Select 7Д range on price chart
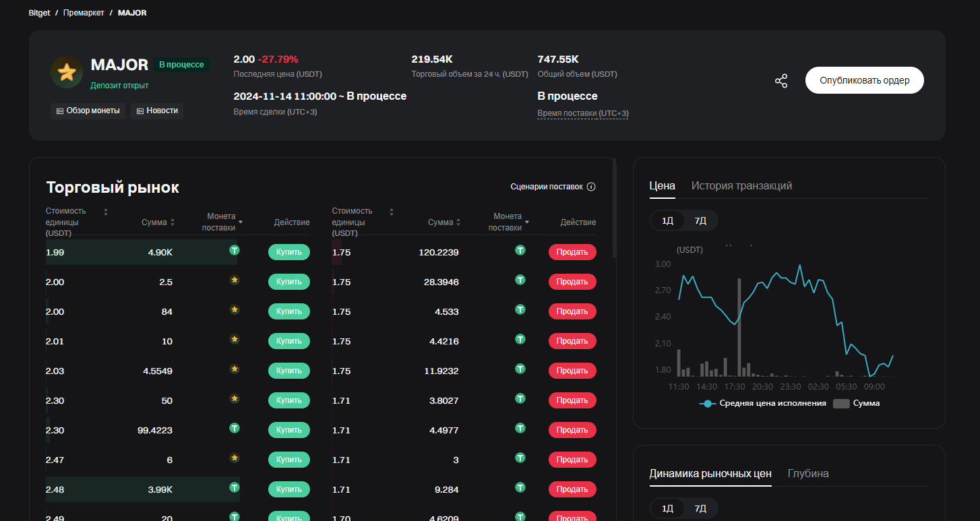This screenshot has height=521, width=980. [x=700, y=220]
